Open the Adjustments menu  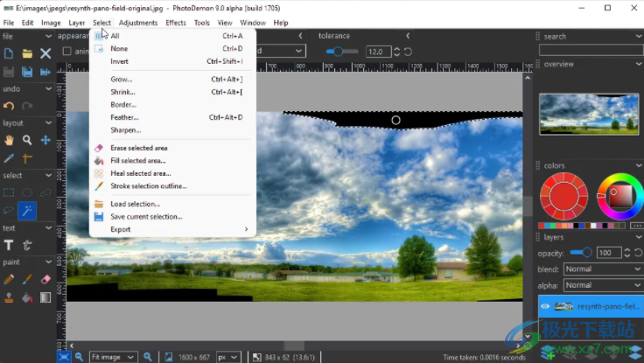pos(138,23)
